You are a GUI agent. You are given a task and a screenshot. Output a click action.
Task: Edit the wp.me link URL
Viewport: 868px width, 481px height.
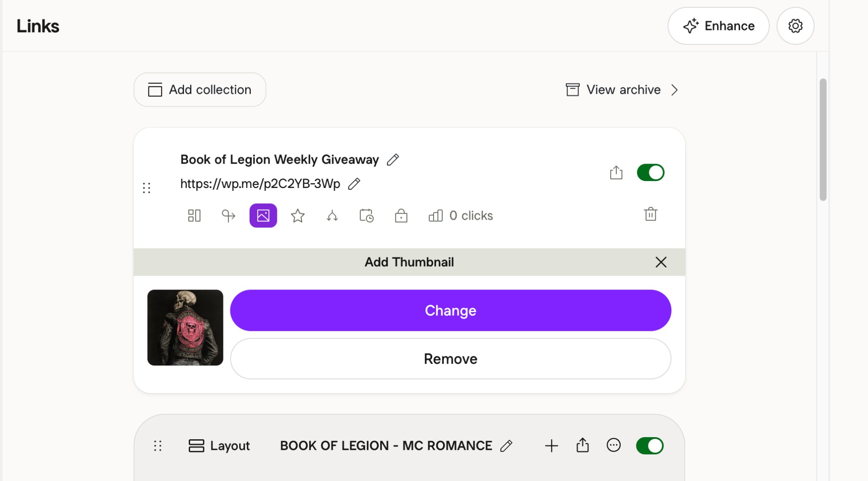click(354, 184)
